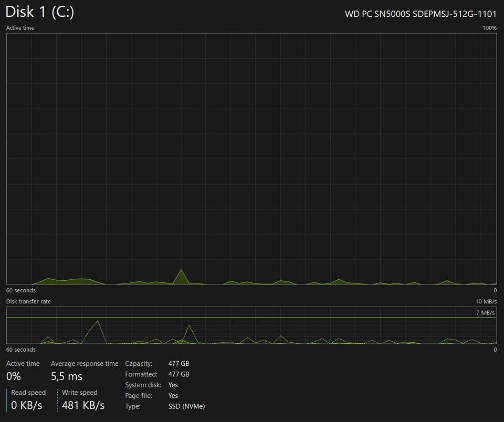Click the 10 MB/s scale label
The image size is (504, 422).
[486, 301]
